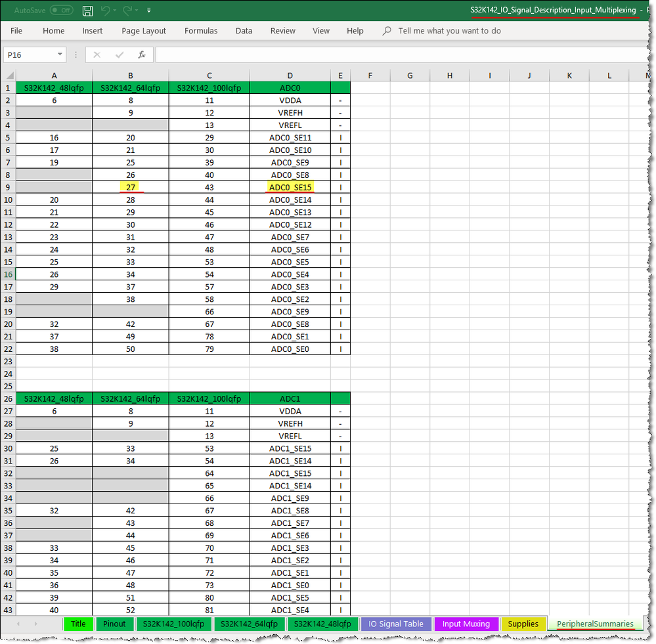Click the ADC1_SE4 cell
The width and height of the screenshot is (656, 644).
pyautogui.click(x=290, y=610)
